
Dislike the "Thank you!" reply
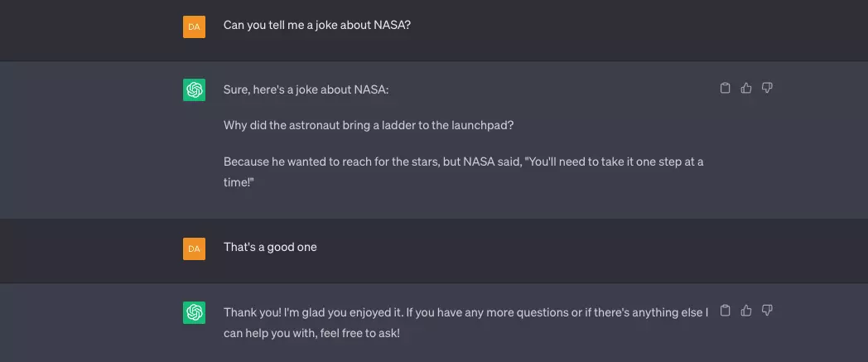(x=767, y=311)
